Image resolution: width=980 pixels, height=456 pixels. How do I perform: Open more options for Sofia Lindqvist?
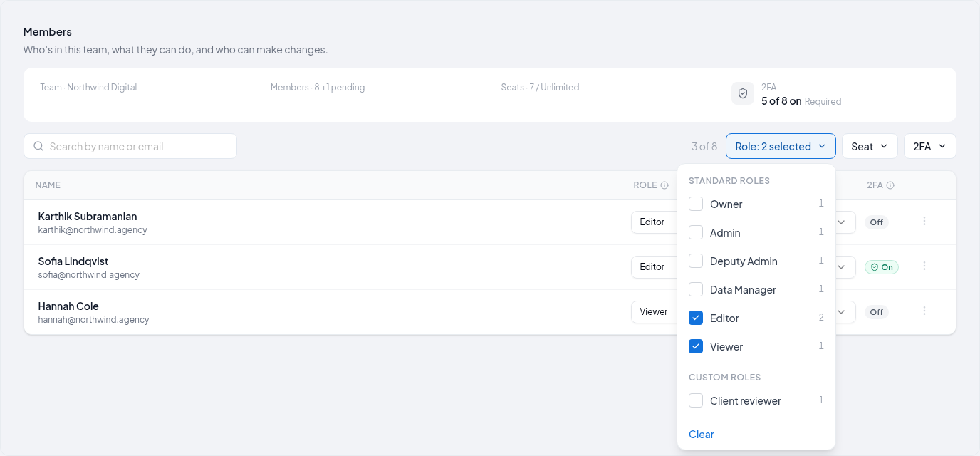click(924, 266)
